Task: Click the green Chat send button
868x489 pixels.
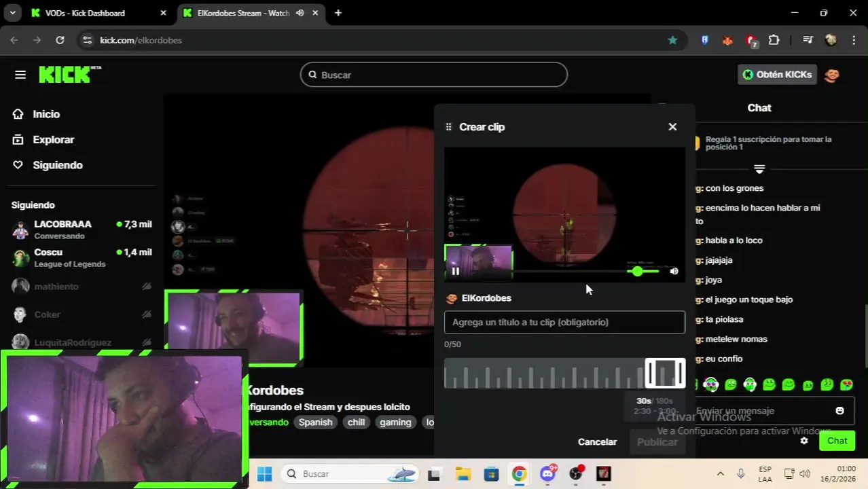Action: pyautogui.click(x=837, y=441)
